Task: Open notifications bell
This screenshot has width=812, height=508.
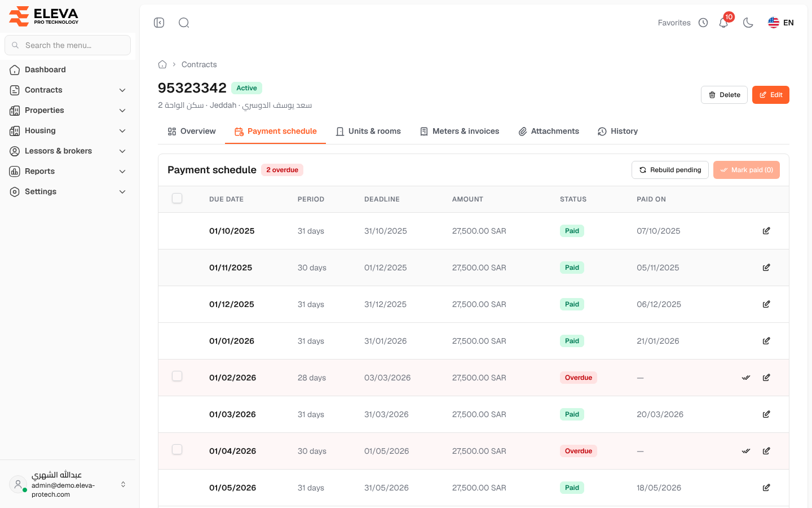Action: point(723,23)
